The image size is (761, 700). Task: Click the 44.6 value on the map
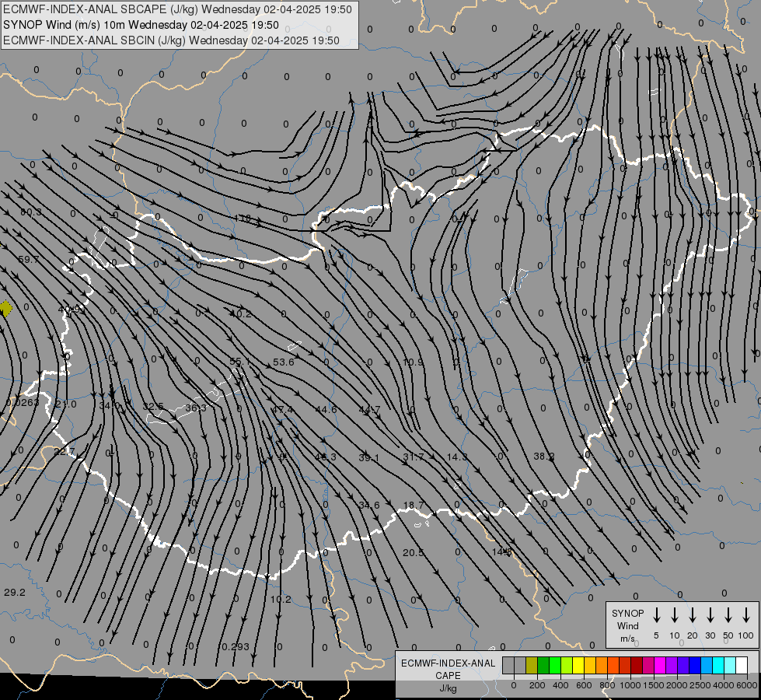326,410
